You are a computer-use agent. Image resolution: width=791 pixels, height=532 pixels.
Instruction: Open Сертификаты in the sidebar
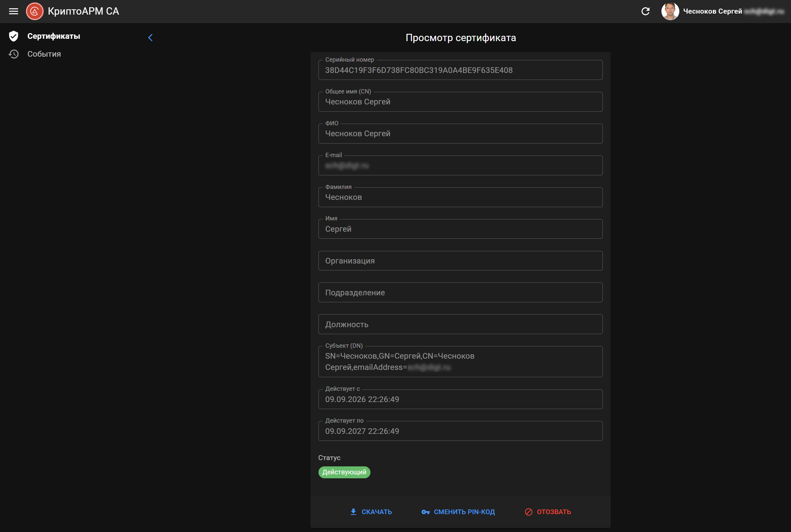[x=54, y=36]
